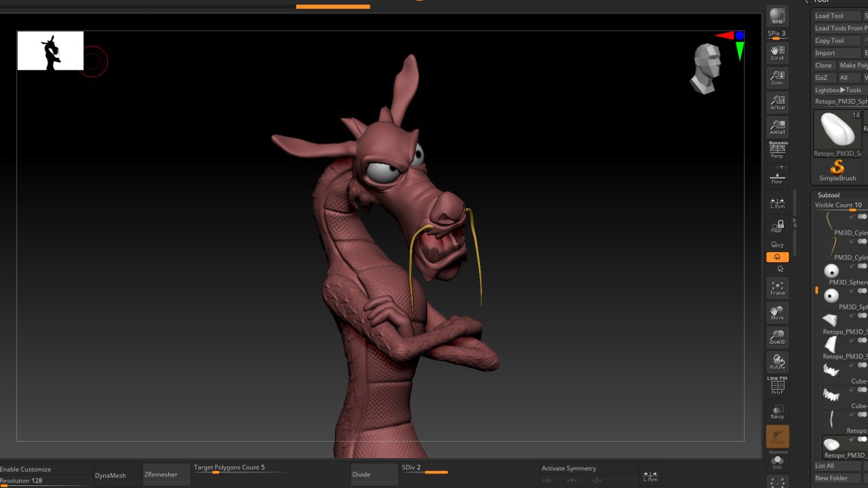The height and width of the screenshot is (488, 868).
Task: Collapse the Subtool section header
Action: tap(829, 195)
